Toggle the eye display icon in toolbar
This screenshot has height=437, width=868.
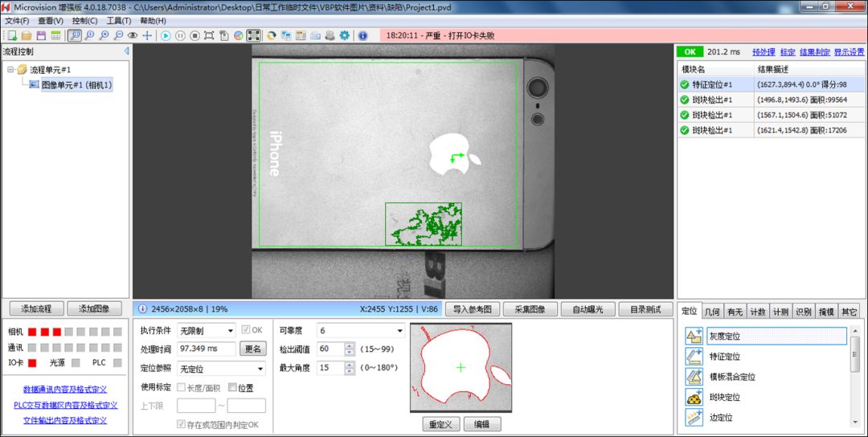pyautogui.click(x=133, y=35)
